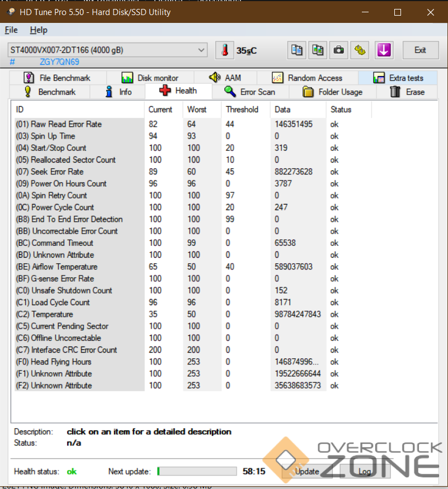448x489 pixels.
Task: Switch to the Erase tab
Action: [407, 92]
